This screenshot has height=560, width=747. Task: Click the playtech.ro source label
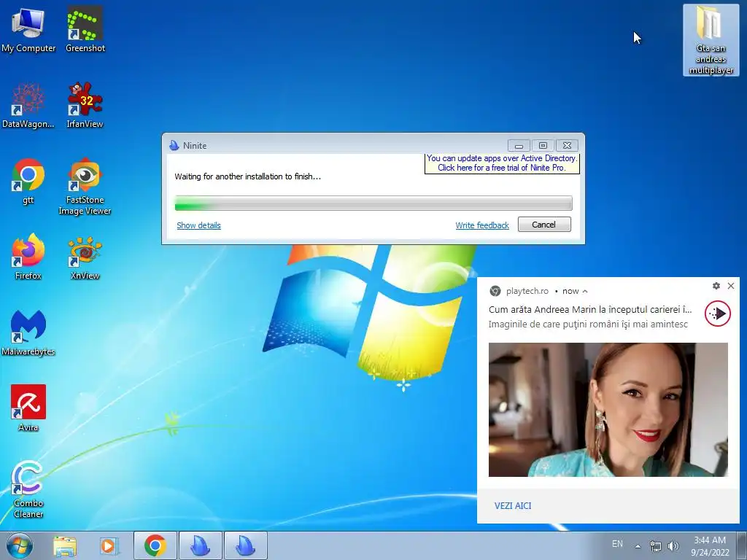[527, 291]
